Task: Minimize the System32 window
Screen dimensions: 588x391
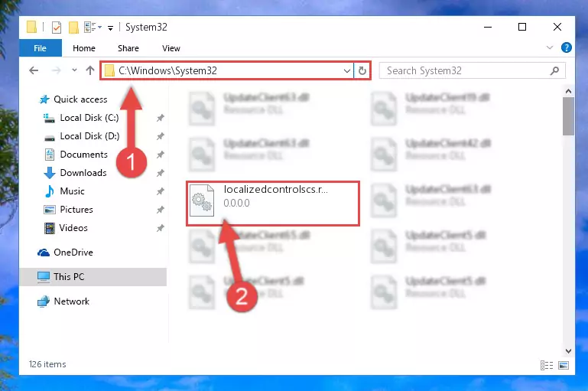Action: pos(488,27)
